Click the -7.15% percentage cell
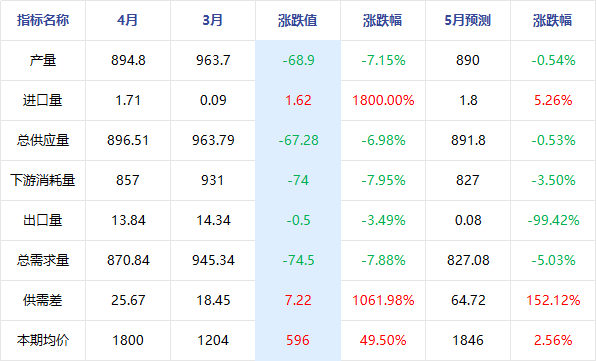Screen dimensions: 596x361 (383, 60)
